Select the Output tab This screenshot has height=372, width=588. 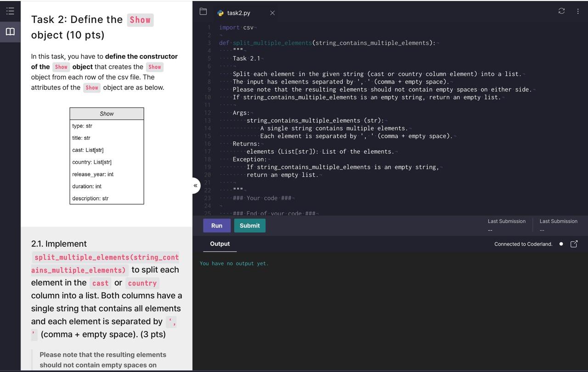coord(220,244)
